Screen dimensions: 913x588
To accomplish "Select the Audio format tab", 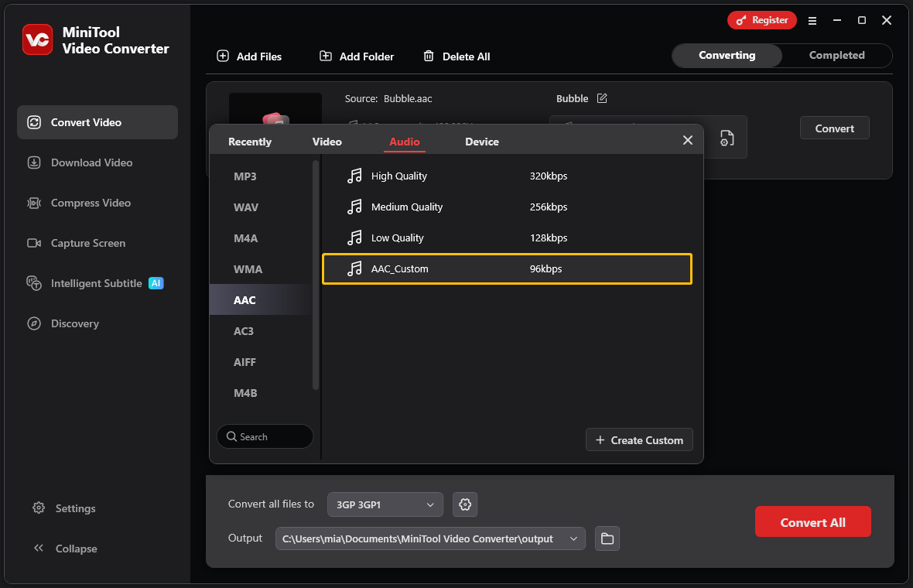I will [404, 142].
